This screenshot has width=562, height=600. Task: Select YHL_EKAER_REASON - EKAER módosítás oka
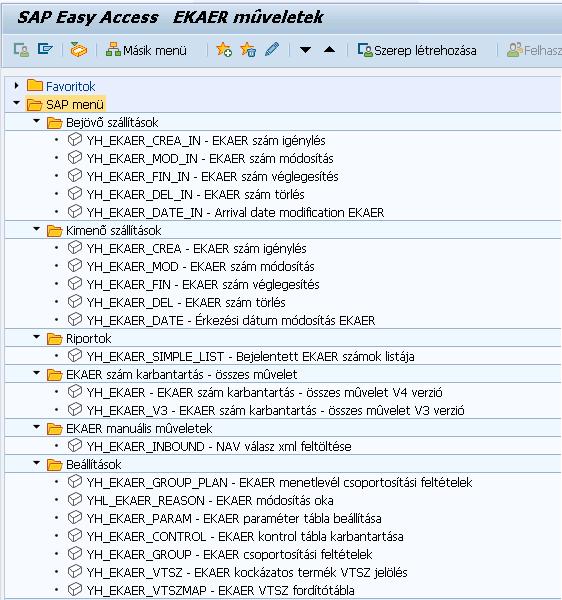coord(210,500)
